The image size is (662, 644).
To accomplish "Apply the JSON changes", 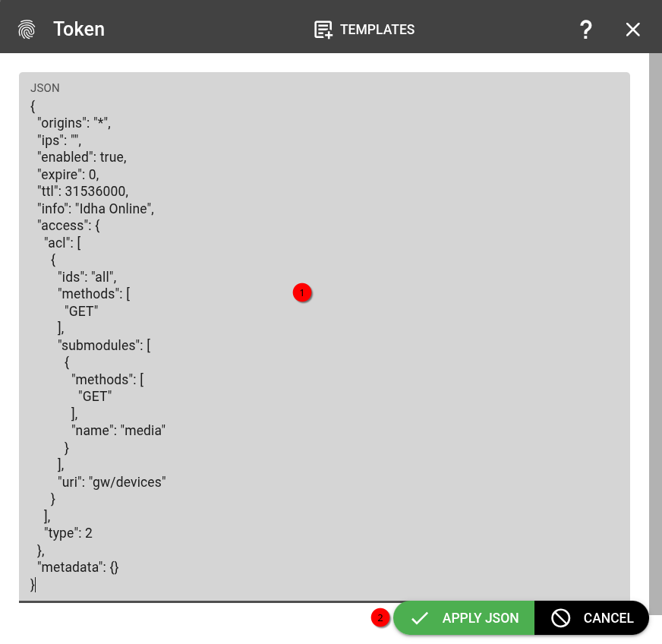I will click(x=480, y=618).
